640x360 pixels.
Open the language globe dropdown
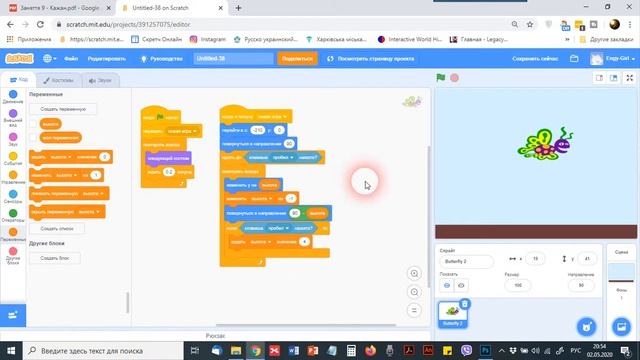coord(50,58)
